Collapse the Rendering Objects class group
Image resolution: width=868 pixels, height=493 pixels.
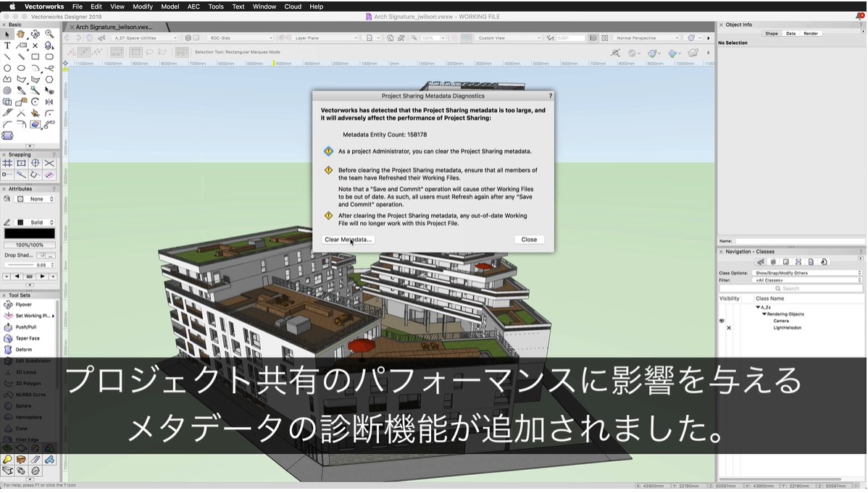764,313
